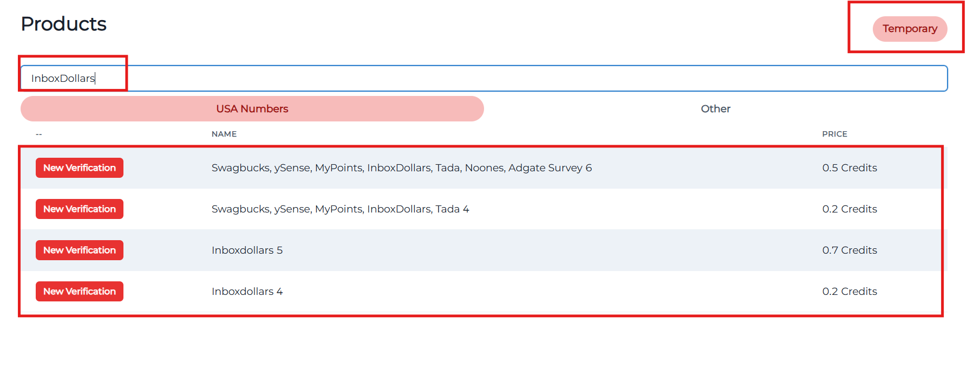
Task: Click the 0.5 Credits price
Action: point(849,168)
